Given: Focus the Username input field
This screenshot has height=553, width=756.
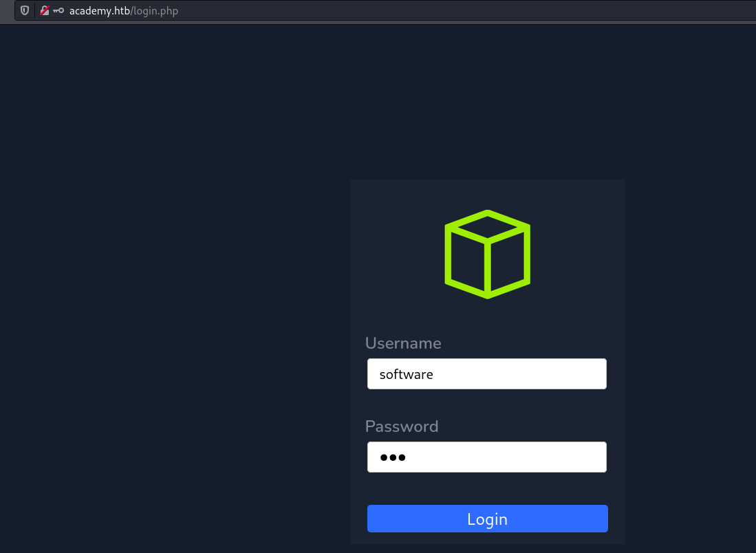Looking at the screenshot, I should (487, 374).
